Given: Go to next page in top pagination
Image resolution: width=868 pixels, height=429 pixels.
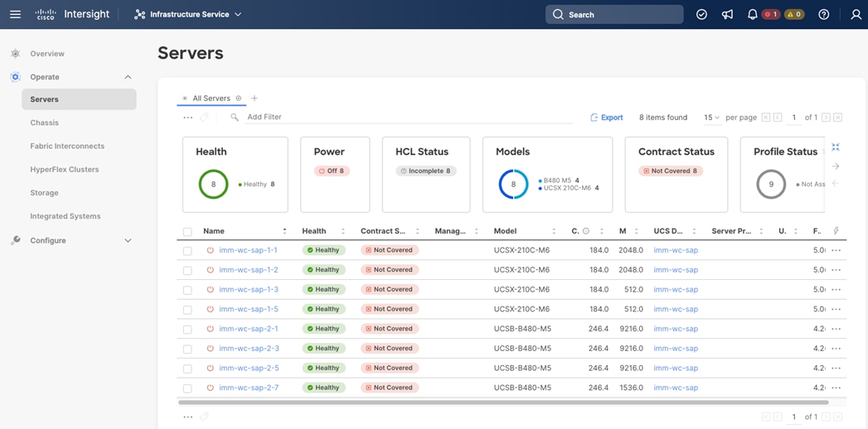Looking at the screenshot, I should tap(826, 118).
